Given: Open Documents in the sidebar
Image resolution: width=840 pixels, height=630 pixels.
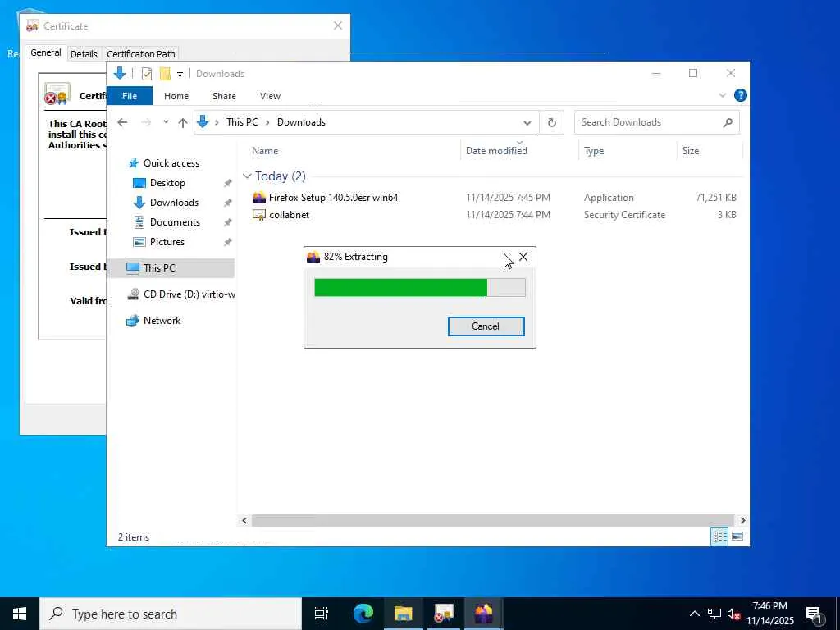Looking at the screenshot, I should coord(175,222).
